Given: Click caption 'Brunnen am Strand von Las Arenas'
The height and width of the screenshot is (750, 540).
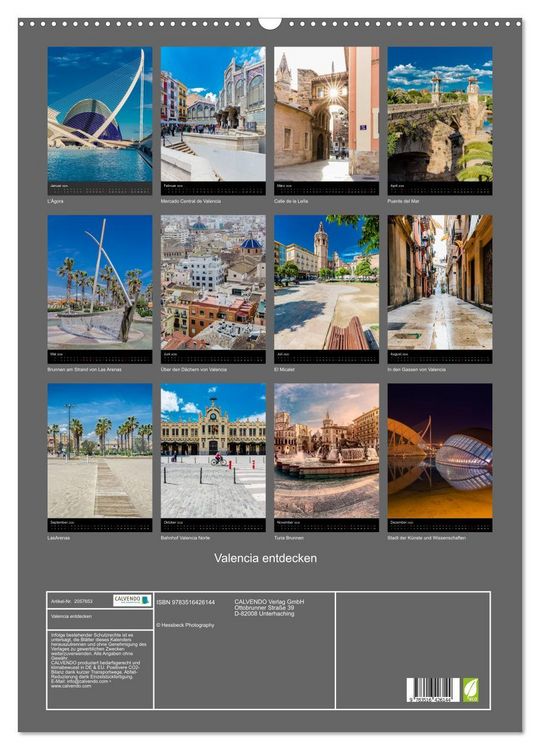Looking at the screenshot, I should click(x=84, y=370).
